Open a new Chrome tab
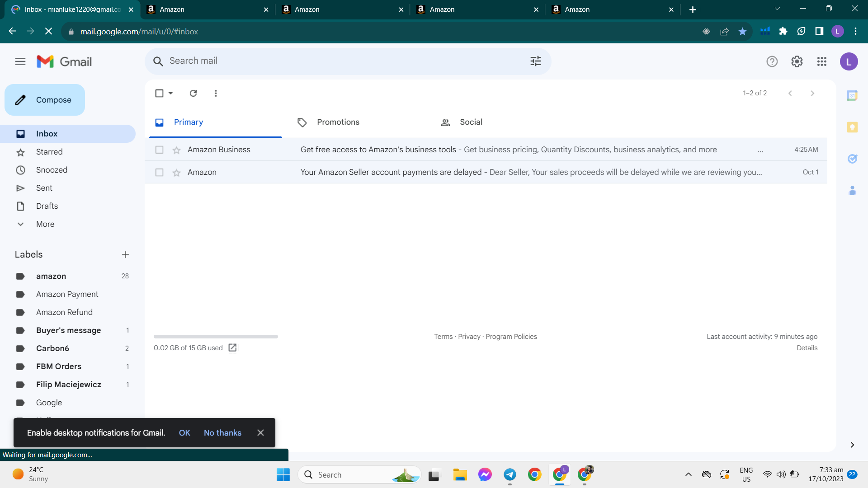868x488 pixels. point(693,9)
